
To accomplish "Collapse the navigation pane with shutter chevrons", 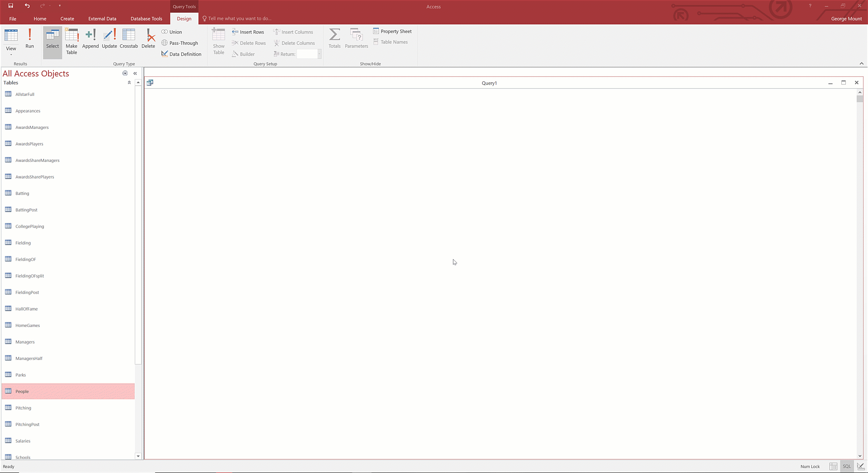I will 135,73.
